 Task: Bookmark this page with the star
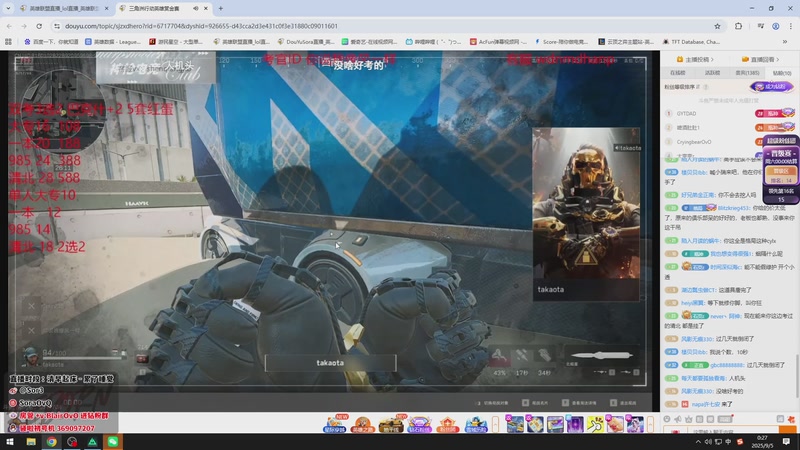click(x=717, y=26)
